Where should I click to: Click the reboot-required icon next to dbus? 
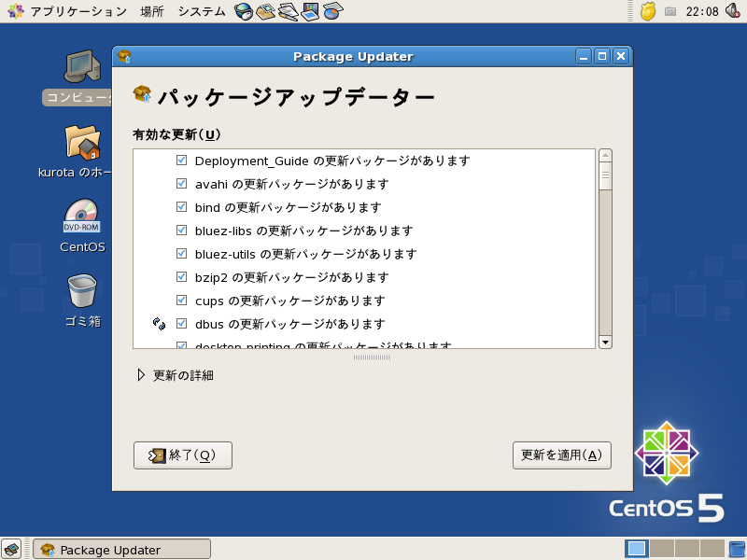point(159,324)
